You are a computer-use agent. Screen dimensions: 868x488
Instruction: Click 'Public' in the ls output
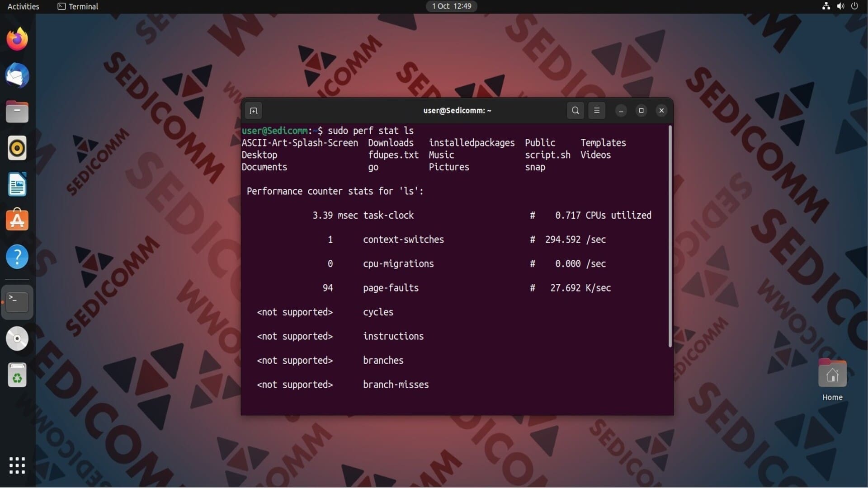(540, 143)
